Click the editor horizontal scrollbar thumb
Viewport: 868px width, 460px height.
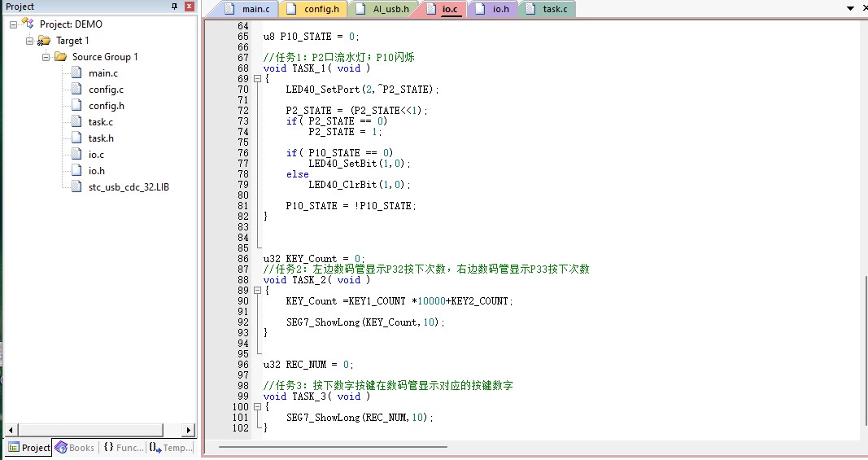[333, 446]
